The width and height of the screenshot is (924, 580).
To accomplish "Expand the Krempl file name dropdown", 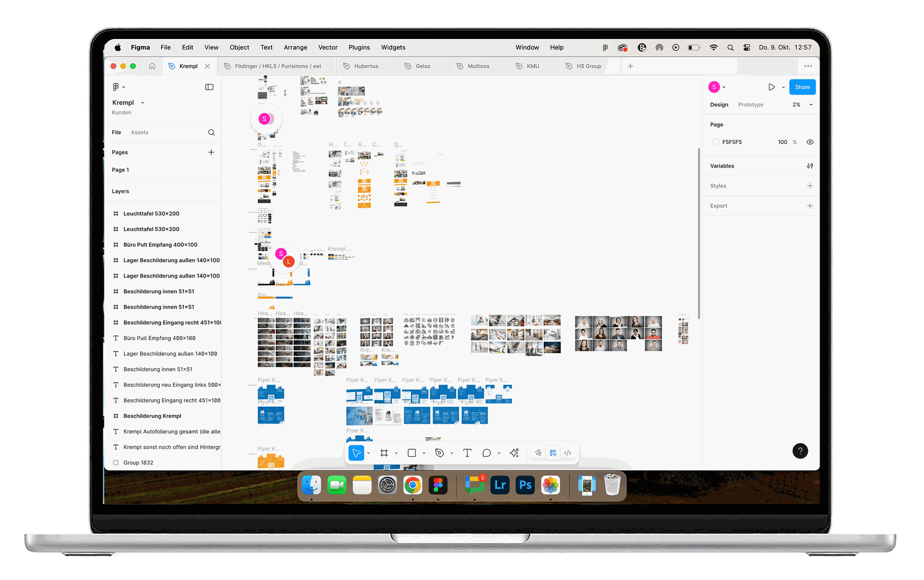I will (x=142, y=102).
